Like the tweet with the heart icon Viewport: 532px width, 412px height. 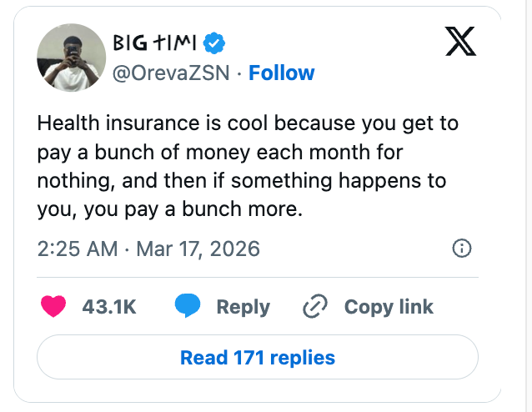tap(53, 306)
